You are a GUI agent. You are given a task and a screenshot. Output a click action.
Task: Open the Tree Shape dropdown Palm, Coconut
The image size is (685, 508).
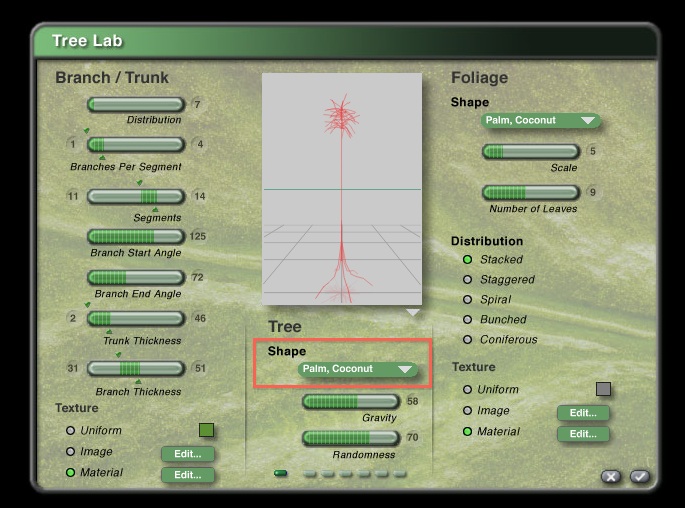[357, 369]
